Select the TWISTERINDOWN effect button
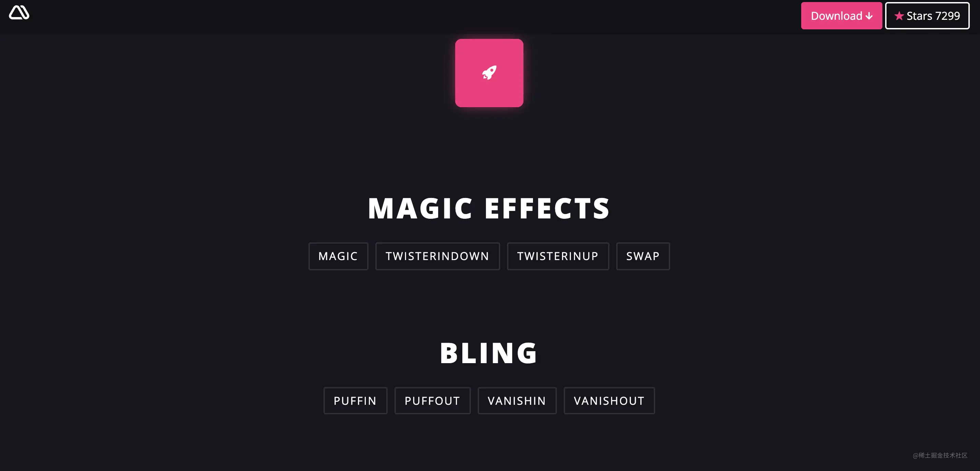The image size is (980, 471). pyautogui.click(x=437, y=256)
